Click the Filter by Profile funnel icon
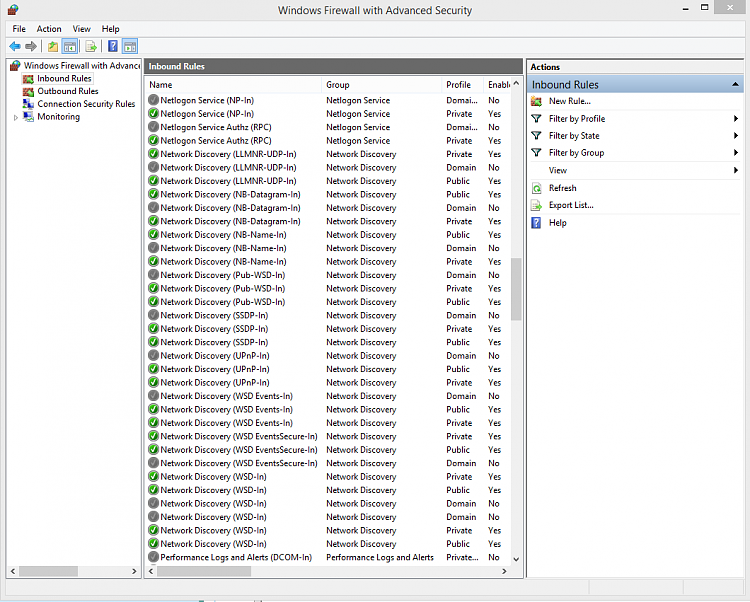Viewport: 750px width, 602px height. click(x=537, y=119)
